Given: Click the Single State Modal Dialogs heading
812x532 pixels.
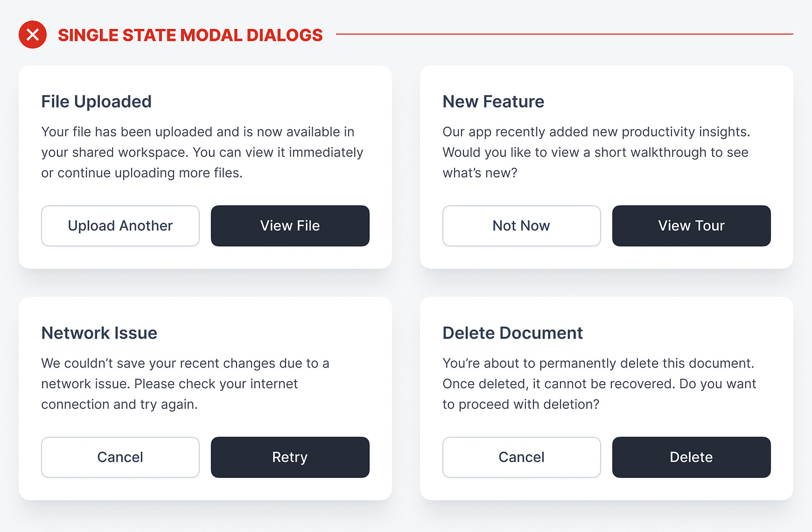Looking at the screenshot, I should click(190, 35).
